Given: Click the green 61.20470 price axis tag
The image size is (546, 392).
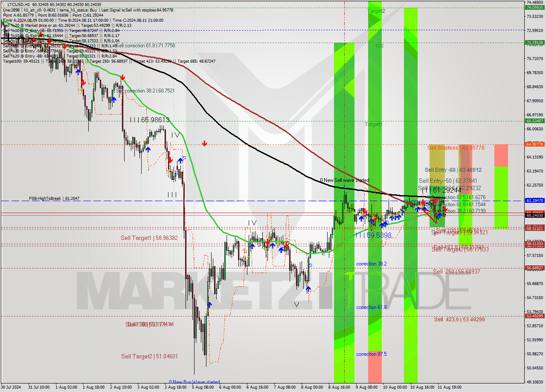Looking at the screenshot, I should click(x=534, y=200).
